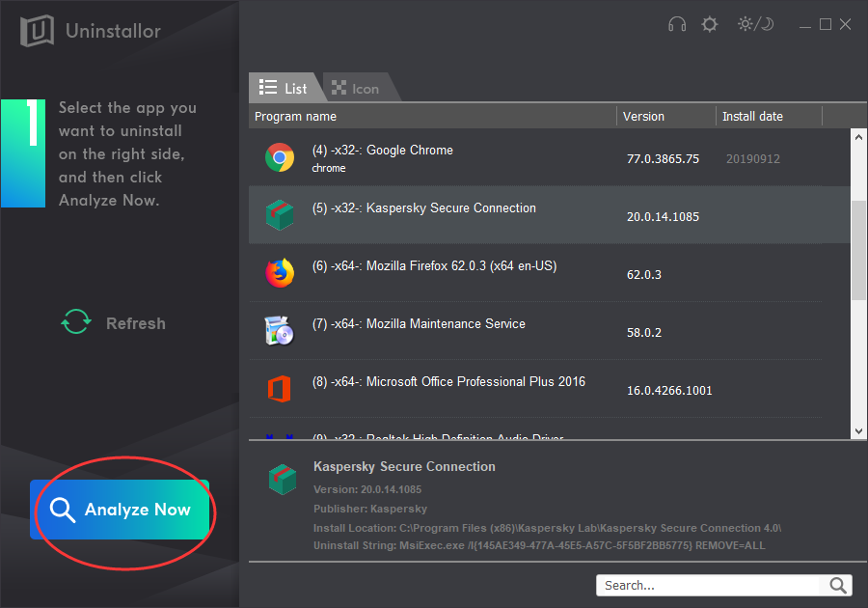Toggle light/dark theme with the sun-moon icon
The height and width of the screenshot is (608, 868).
pos(755,24)
